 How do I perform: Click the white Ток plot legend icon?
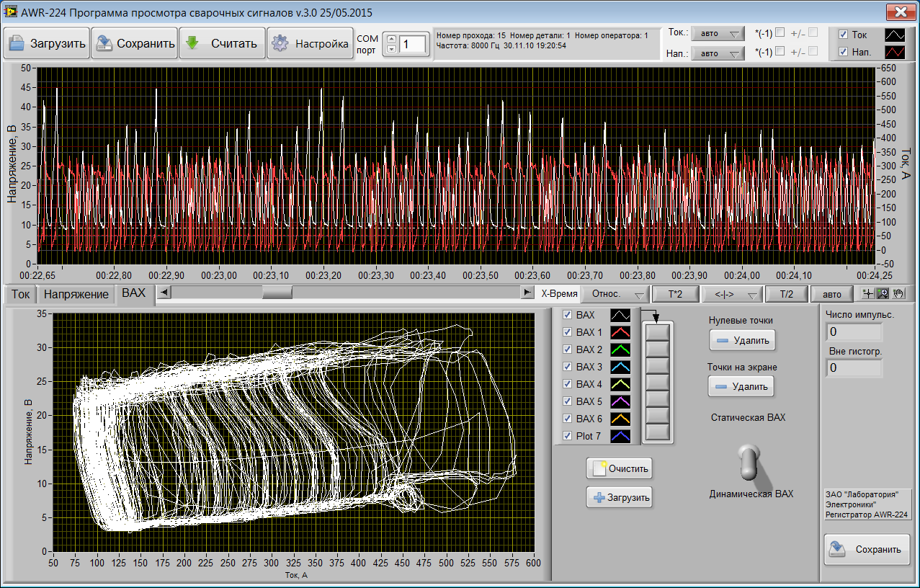point(894,35)
